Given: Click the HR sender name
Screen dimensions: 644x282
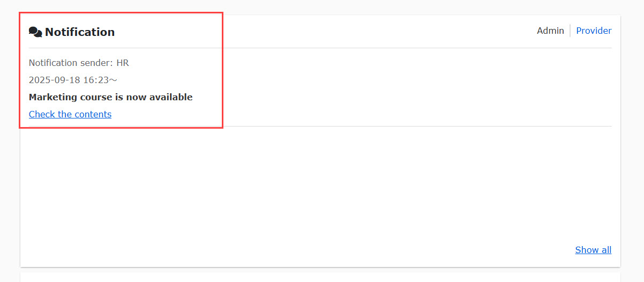Looking at the screenshot, I should point(123,63).
